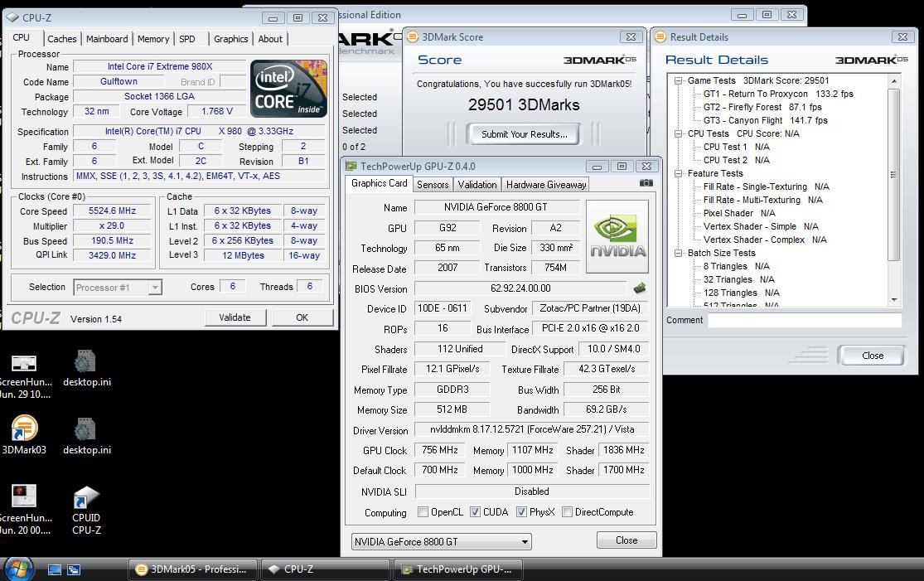Click the BIOS save chip icon in GPU-Z
Image resolution: width=924 pixels, height=581 pixels.
(640, 288)
